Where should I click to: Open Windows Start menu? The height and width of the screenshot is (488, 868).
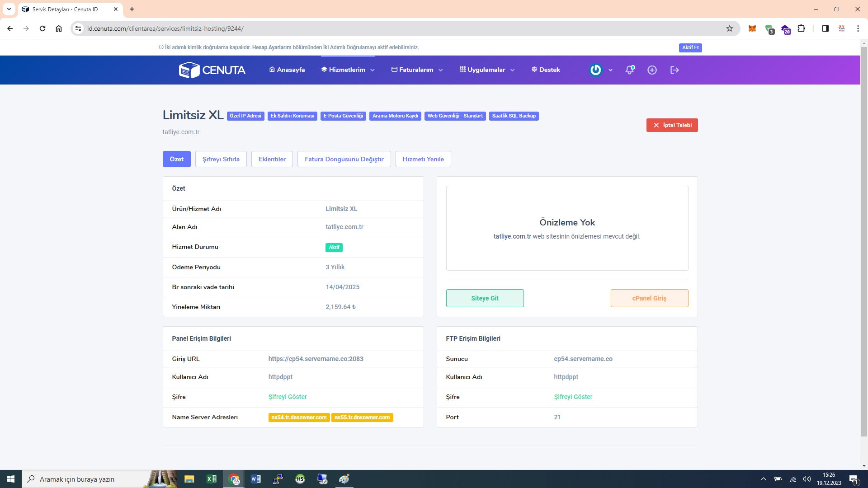point(11,479)
